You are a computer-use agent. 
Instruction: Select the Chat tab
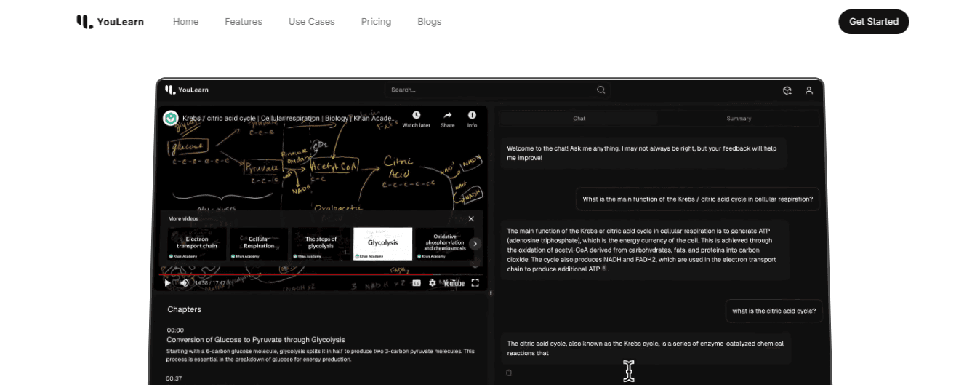(x=579, y=118)
